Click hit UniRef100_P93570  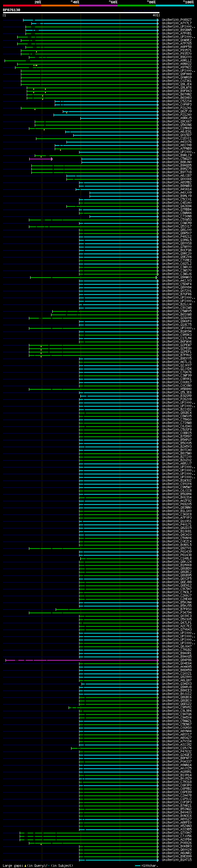coord(176,54)
